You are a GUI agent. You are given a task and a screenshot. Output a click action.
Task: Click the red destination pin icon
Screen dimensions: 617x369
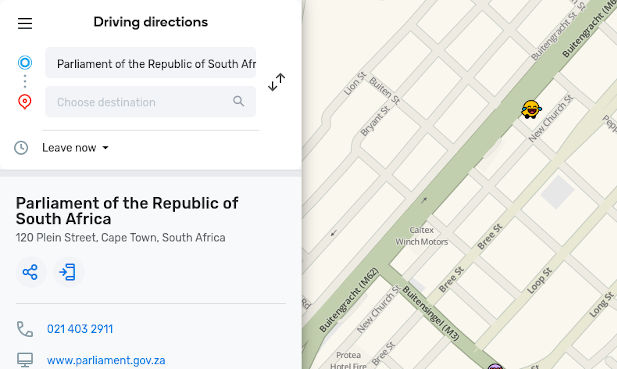25,101
